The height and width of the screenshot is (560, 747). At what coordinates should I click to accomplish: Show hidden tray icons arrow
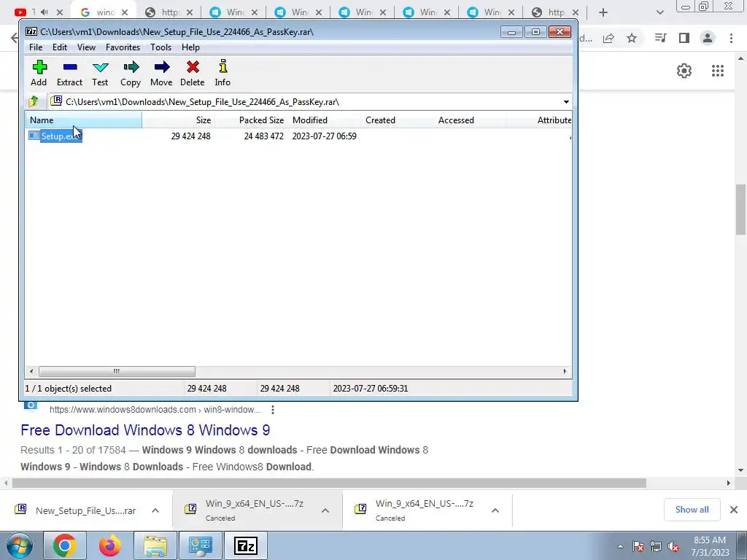coord(620,547)
